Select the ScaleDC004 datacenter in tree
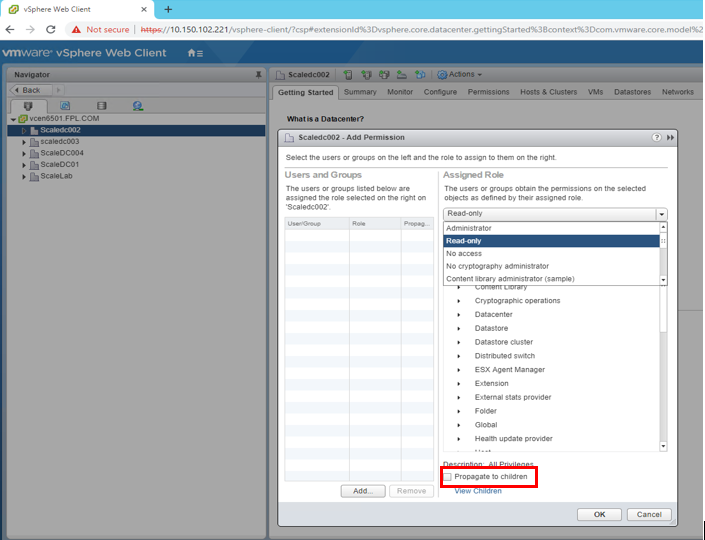This screenshot has width=705, height=540. pos(62,153)
